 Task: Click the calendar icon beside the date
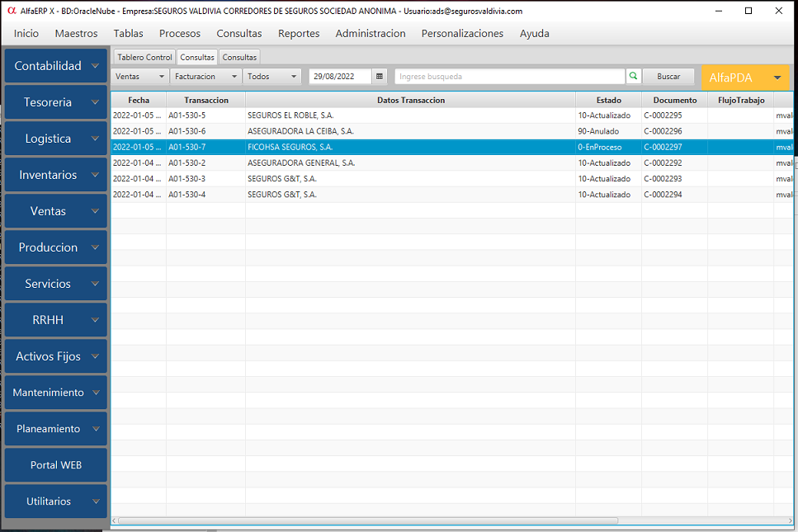tap(380, 77)
